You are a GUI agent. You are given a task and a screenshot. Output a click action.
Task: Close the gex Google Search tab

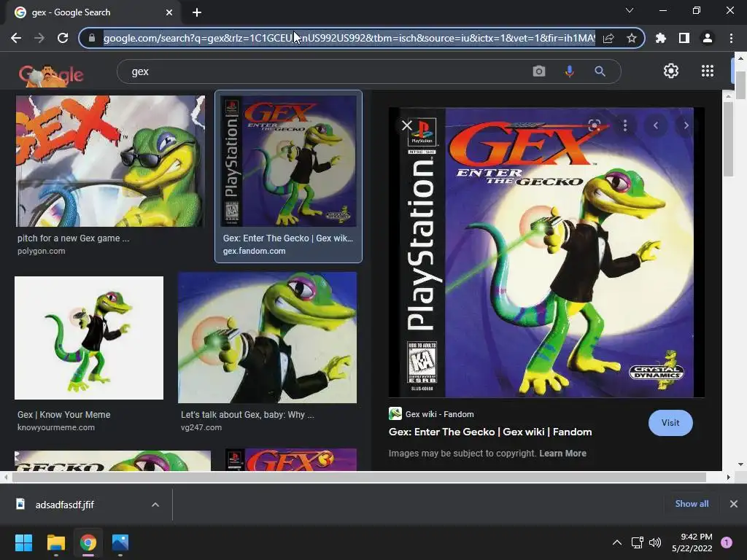pyautogui.click(x=169, y=12)
